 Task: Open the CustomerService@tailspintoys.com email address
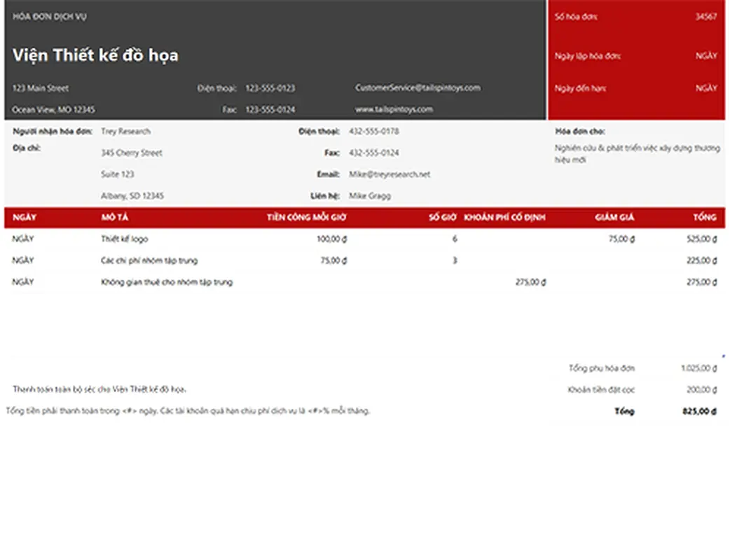coord(418,88)
